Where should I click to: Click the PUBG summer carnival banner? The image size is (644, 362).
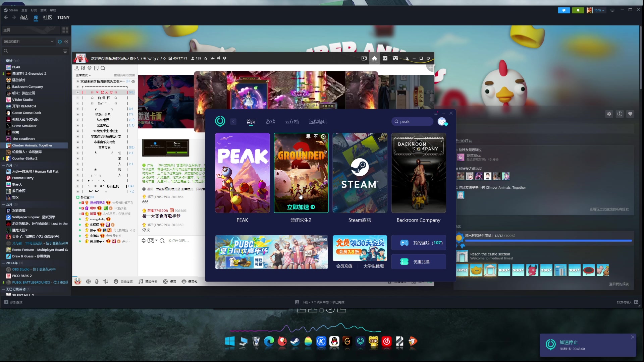[271, 252]
